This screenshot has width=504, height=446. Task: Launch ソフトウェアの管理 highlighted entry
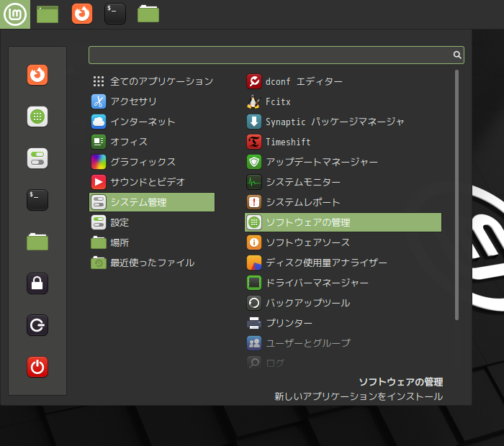343,222
